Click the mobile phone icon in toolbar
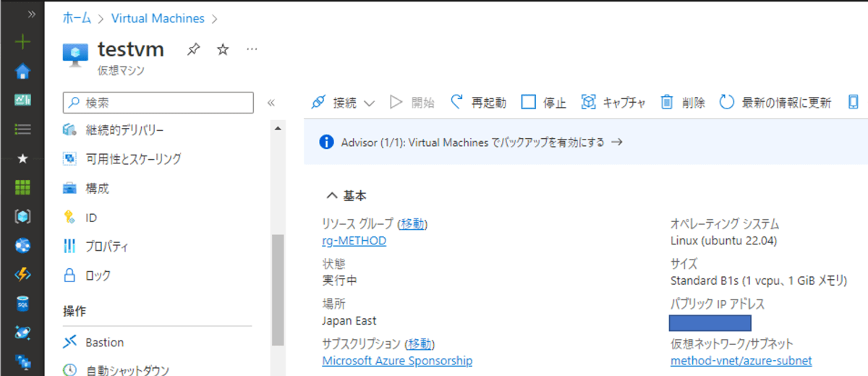This screenshot has width=868, height=376. 854,103
